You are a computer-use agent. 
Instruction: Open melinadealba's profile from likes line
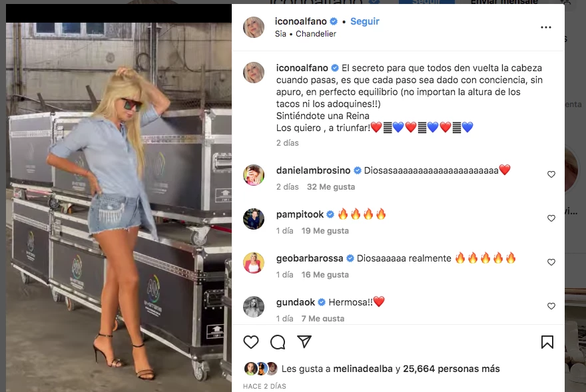pyautogui.click(x=363, y=369)
